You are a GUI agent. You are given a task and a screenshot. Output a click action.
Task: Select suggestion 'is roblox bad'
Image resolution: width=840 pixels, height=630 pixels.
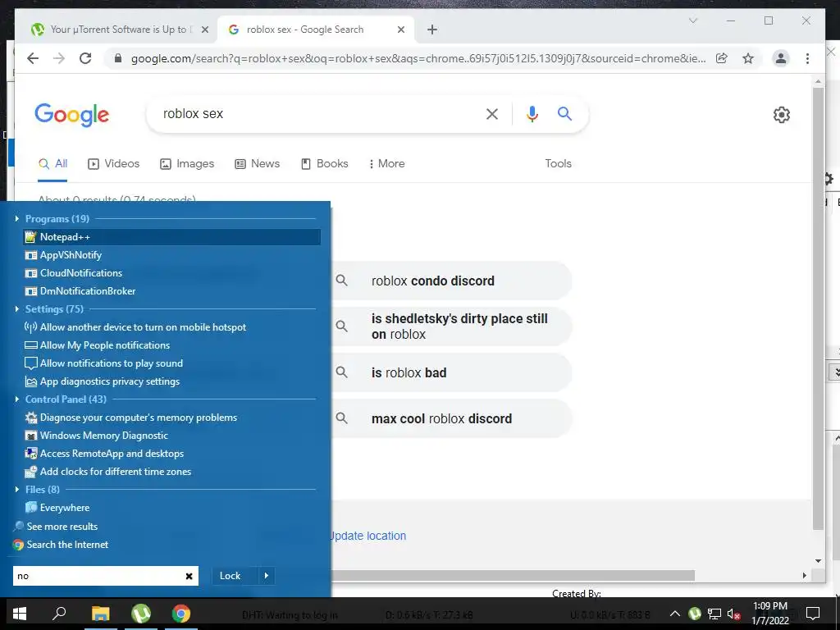tap(452, 373)
